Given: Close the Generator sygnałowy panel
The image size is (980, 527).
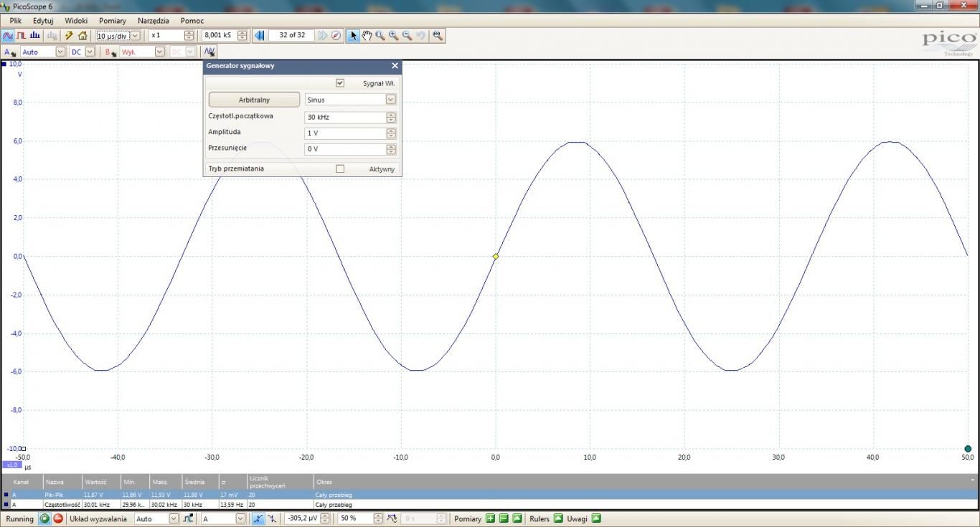Looking at the screenshot, I should coord(395,66).
